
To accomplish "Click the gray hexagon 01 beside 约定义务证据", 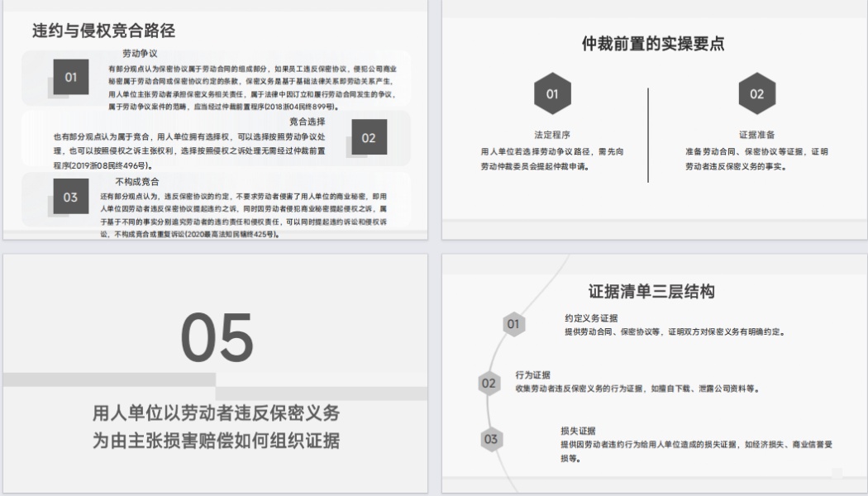I will pos(513,324).
